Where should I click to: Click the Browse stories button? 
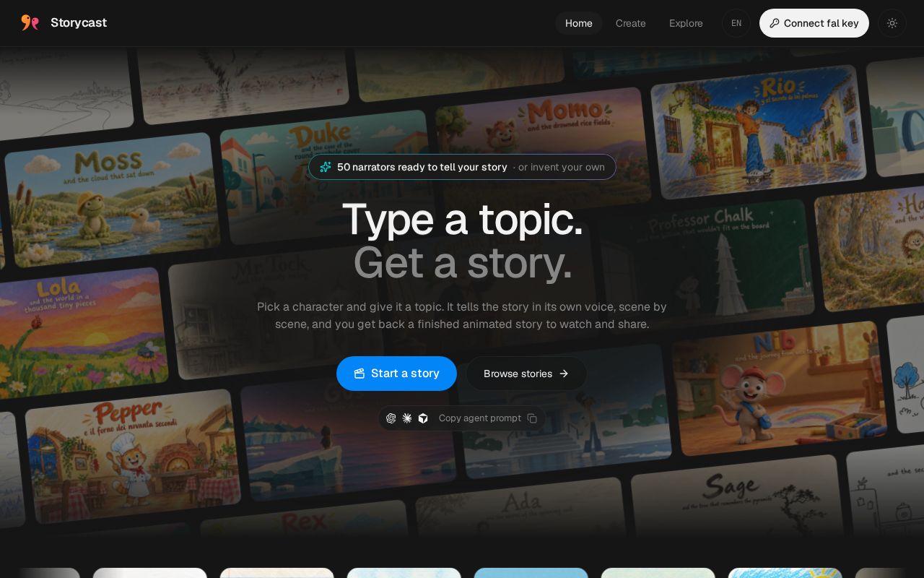point(526,374)
